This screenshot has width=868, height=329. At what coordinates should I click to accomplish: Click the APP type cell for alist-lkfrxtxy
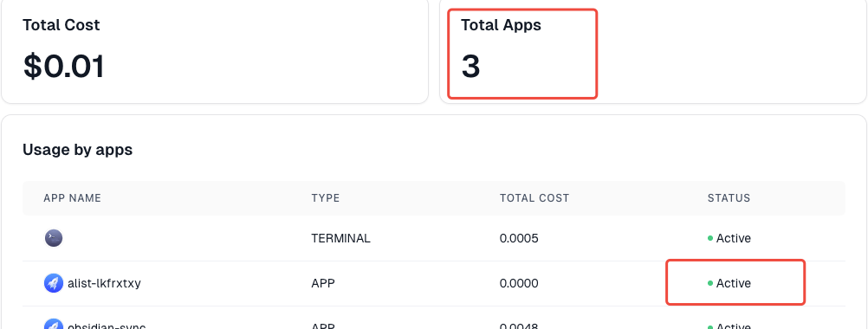click(323, 283)
